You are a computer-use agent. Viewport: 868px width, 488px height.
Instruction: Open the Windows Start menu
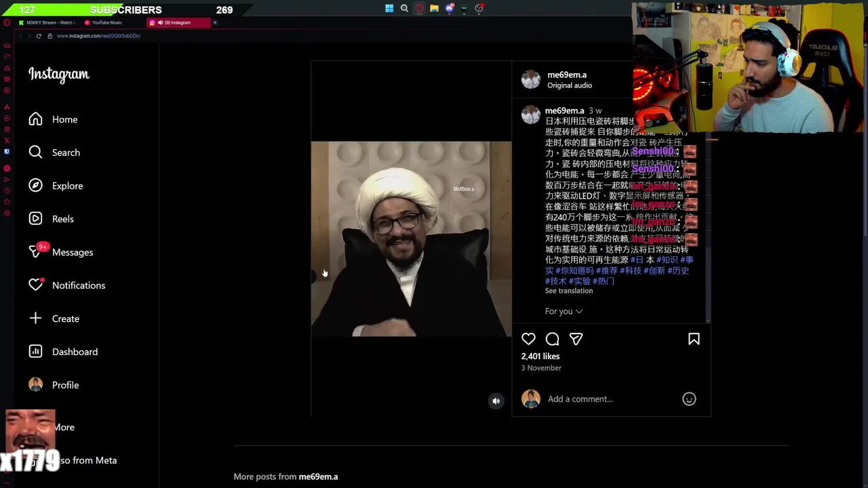click(389, 9)
